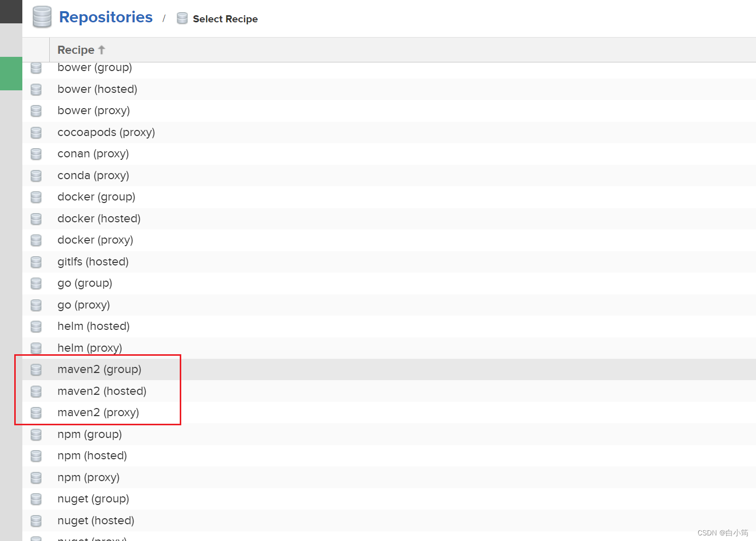Click the database icon beside gitlfs (hosted)
The height and width of the screenshot is (541, 756).
pos(36,262)
